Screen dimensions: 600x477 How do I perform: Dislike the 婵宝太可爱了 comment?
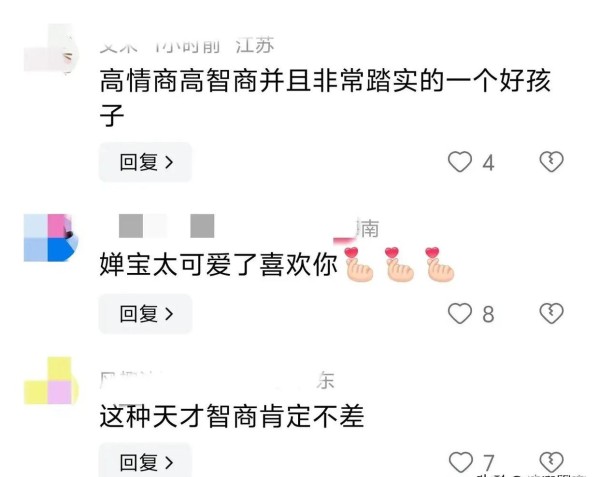pyautogui.click(x=551, y=314)
